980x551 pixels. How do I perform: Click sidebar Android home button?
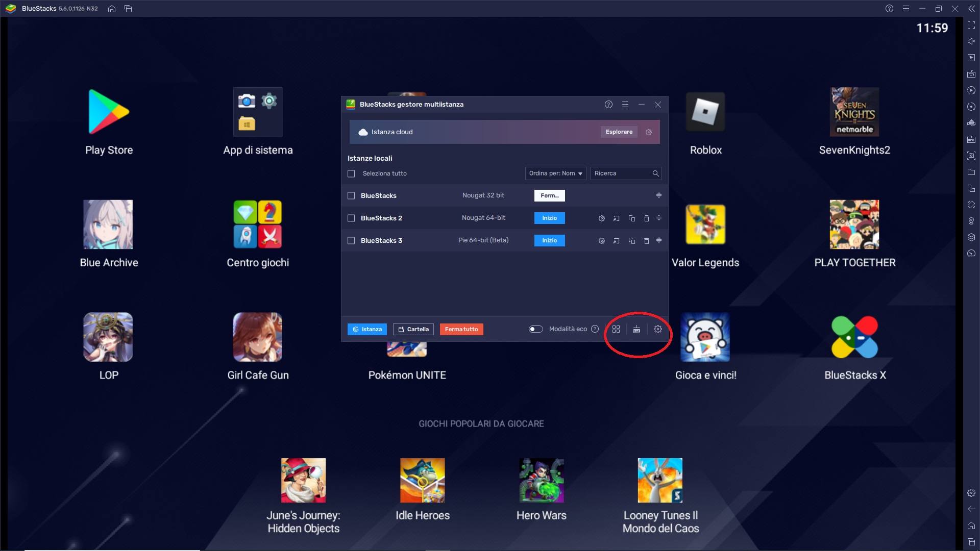pos(971,525)
